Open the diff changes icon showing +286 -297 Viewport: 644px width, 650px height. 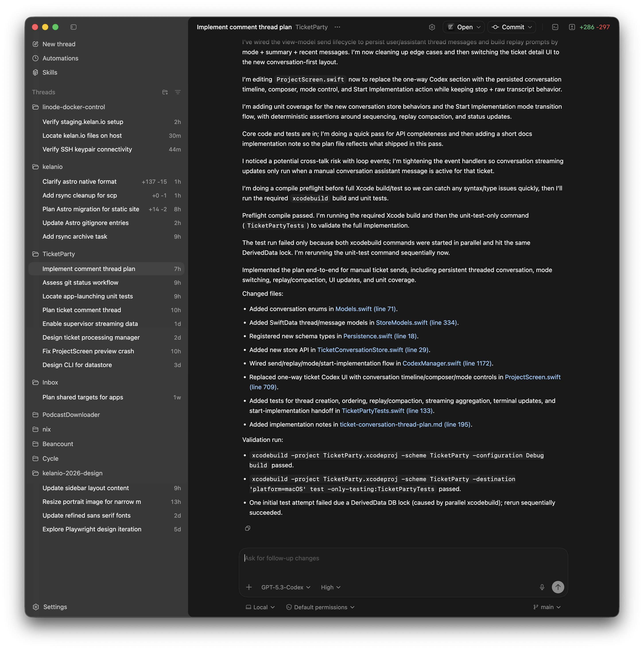[572, 27]
